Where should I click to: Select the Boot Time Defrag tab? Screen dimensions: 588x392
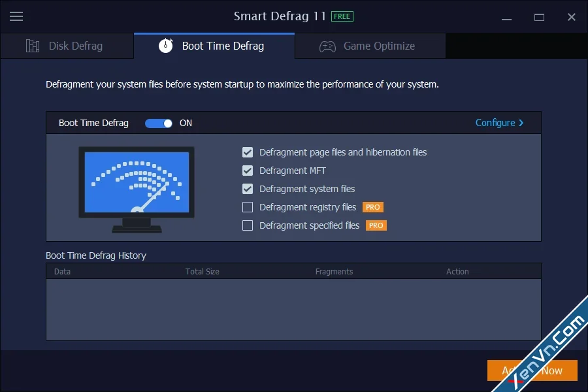(214, 46)
